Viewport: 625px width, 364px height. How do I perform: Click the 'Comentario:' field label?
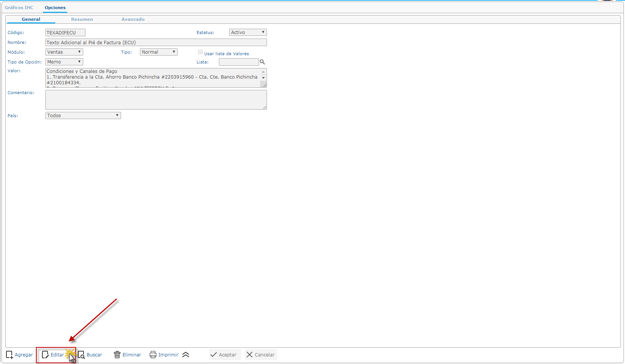click(21, 93)
